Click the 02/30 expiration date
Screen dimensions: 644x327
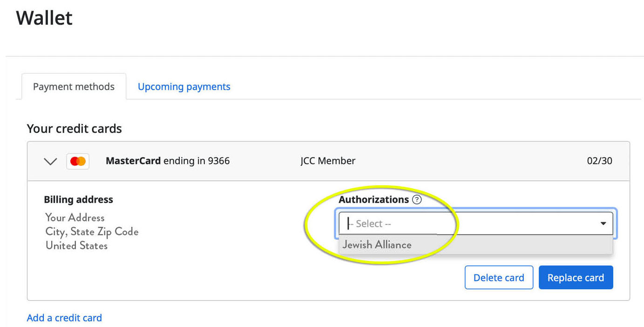[x=599, y=161]
